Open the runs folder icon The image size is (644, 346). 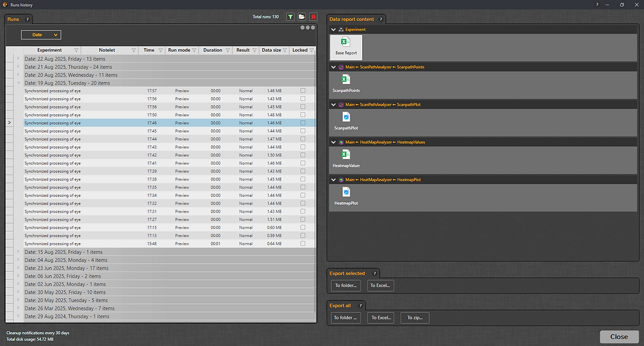pyautogui.click(x=302, y=17)
